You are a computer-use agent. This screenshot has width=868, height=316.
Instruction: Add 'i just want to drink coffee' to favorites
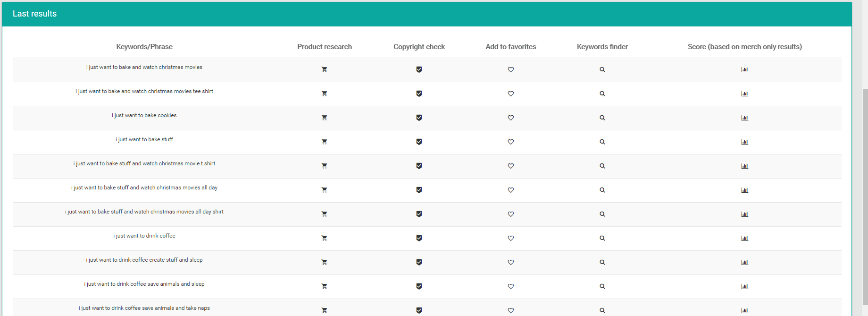click(510, 238)
